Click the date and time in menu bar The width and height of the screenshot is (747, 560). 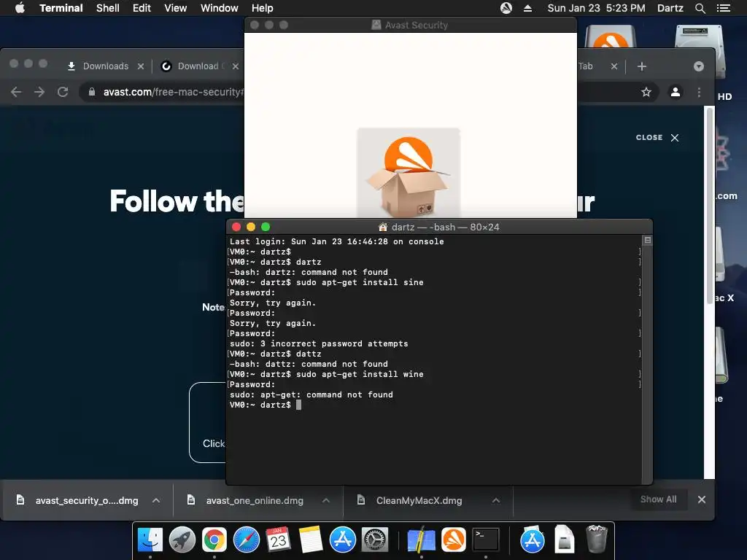tap(596, 8)
